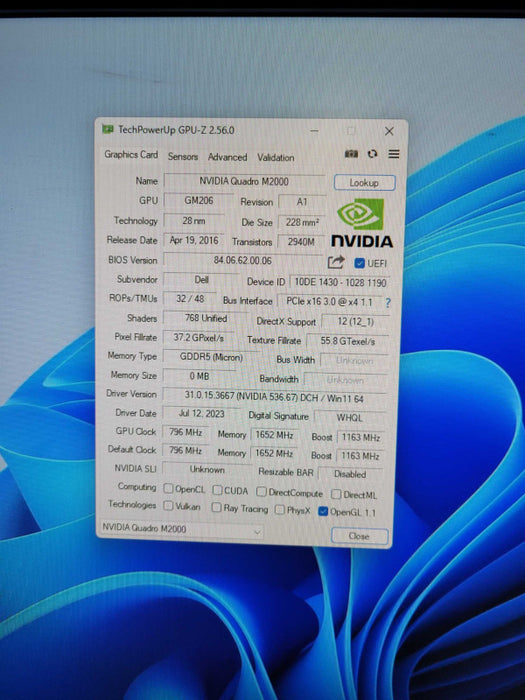
Task: Click the Bus Interface PCIe x16 value
Action: pos(329,302)
